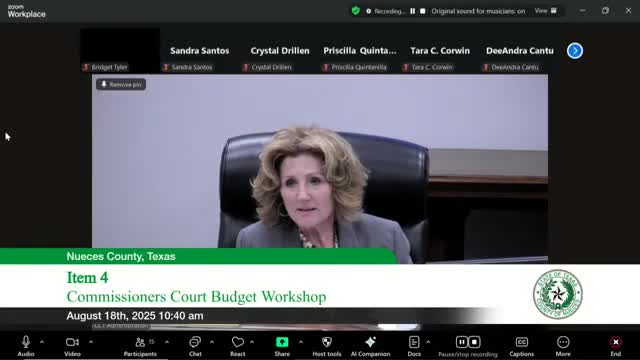
Task: Open More options menu
Action: point(563,346)
